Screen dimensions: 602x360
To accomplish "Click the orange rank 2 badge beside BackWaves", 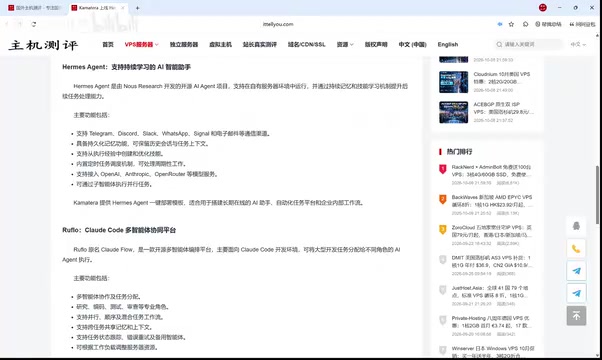I will pos(443,199).
